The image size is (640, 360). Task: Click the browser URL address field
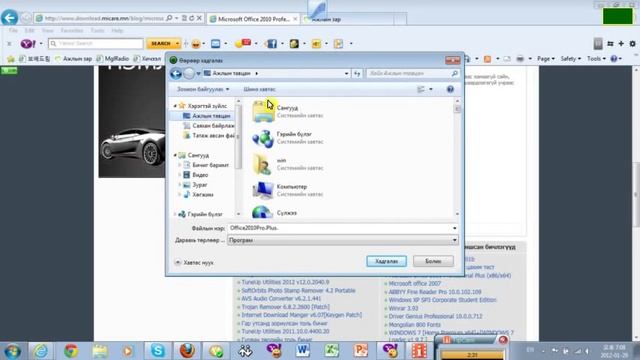[x=104, y=18]
